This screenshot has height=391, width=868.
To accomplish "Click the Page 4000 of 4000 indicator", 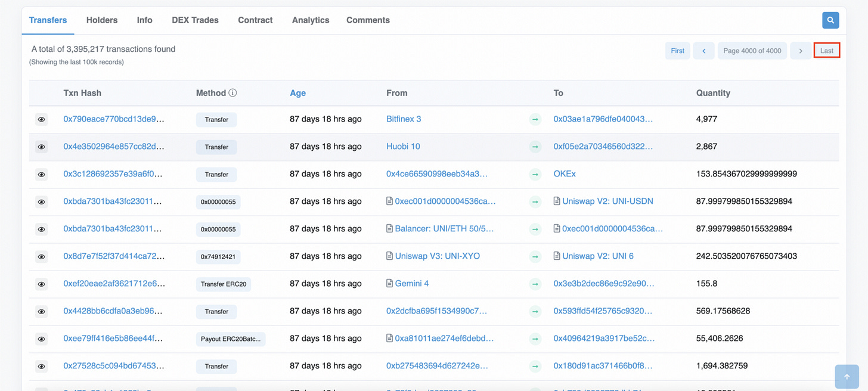I will point(752,51).
